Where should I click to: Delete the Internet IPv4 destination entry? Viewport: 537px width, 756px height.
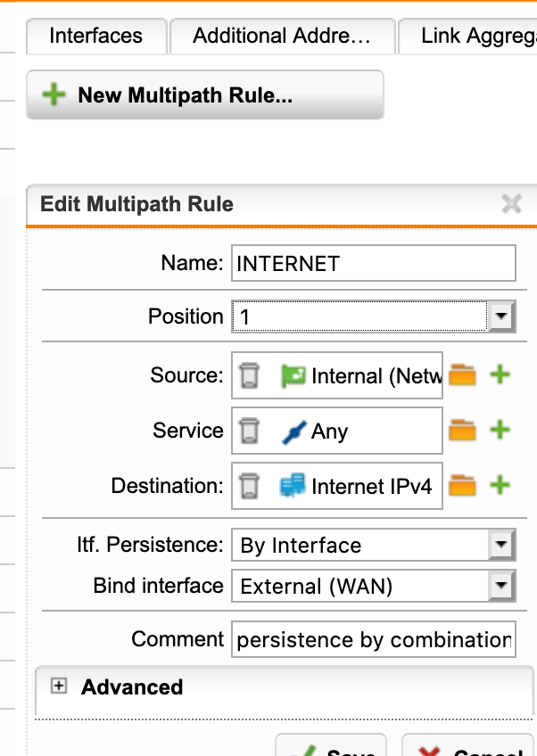coord(249,486)
